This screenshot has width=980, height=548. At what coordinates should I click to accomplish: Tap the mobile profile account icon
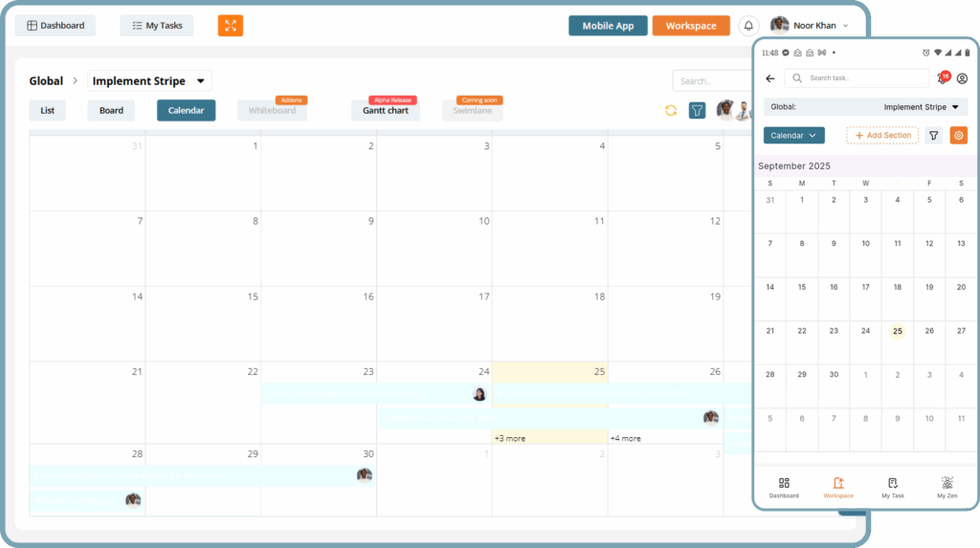[x=962, y=78]
